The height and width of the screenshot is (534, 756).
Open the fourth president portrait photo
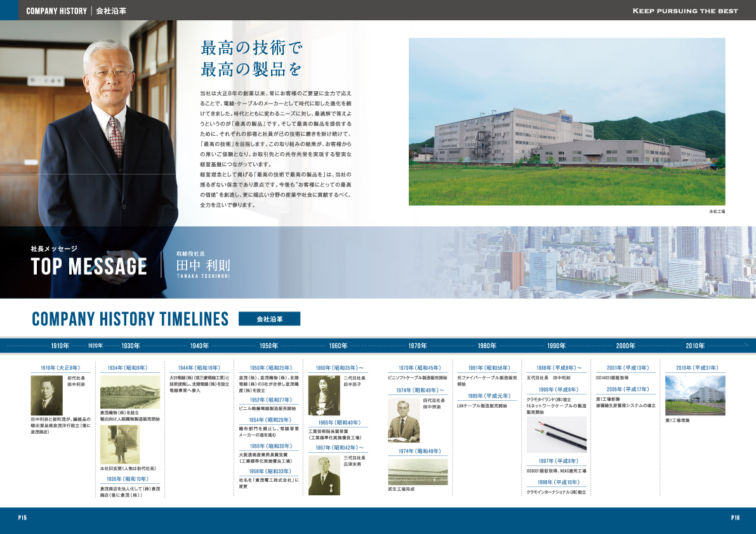[x=404, y=420]
